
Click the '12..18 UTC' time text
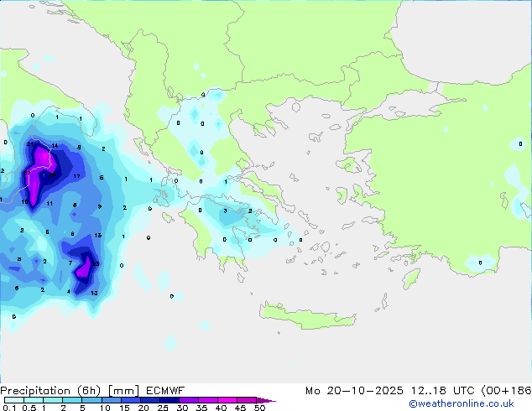click(x=442, y=391)
